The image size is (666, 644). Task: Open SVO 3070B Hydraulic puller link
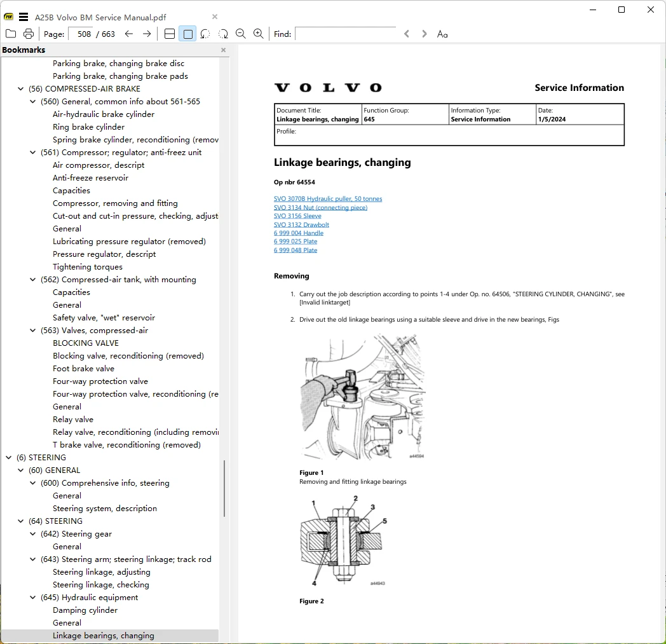click(x=328, y=199)
